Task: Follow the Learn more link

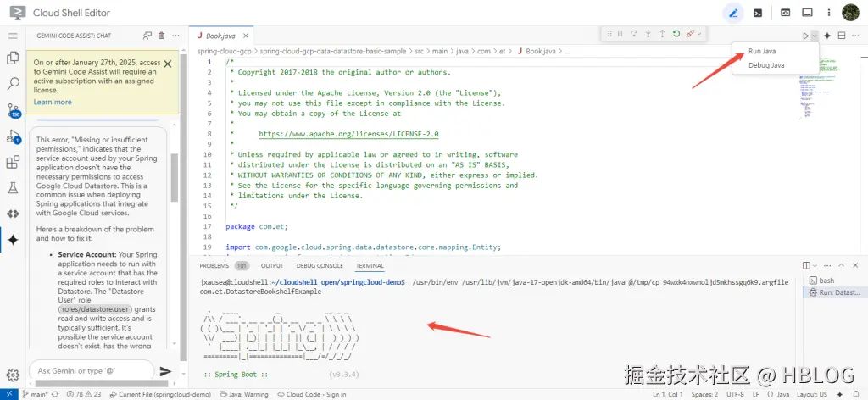Action: (53, 102)
